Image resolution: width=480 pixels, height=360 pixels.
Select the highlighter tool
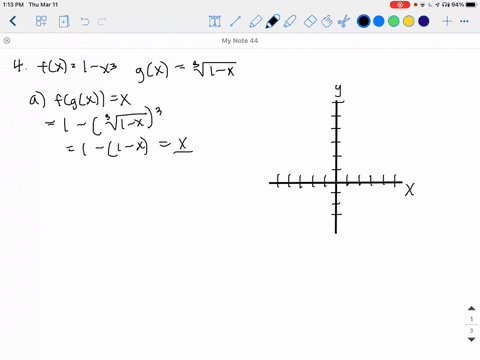(x=290, y=21)
